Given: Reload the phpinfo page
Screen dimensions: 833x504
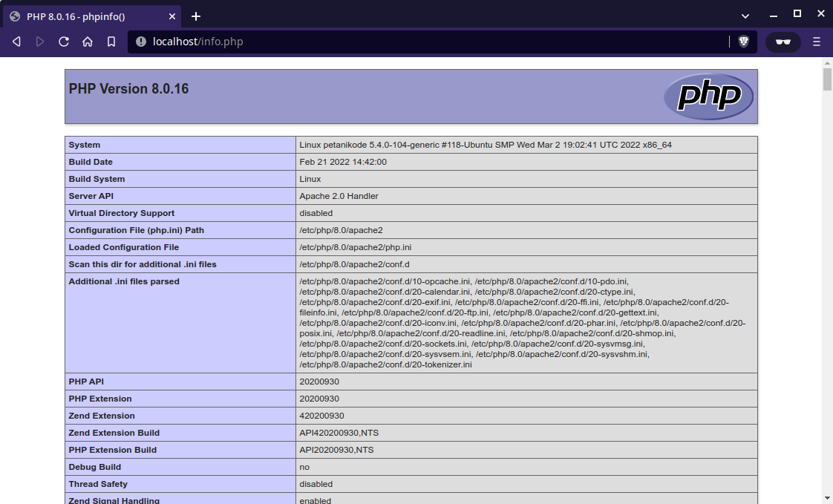Looking at the screenshot, I should pos(64,42).
